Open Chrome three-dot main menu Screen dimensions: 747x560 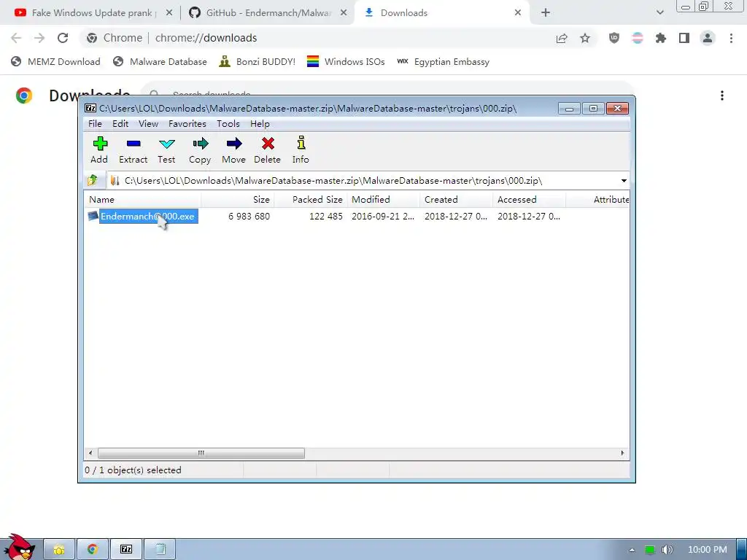[731, 38]
